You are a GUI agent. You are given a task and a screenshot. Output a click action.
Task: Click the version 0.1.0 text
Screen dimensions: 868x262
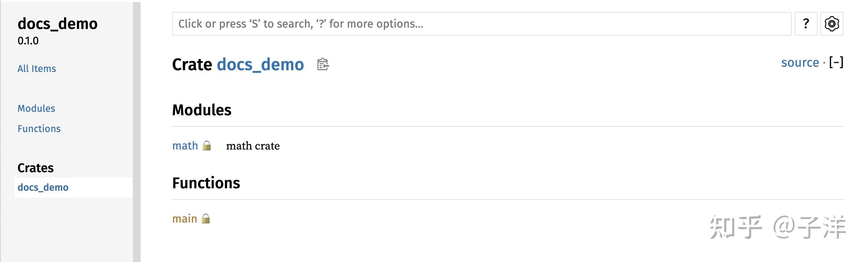click(x=28, y=41)
